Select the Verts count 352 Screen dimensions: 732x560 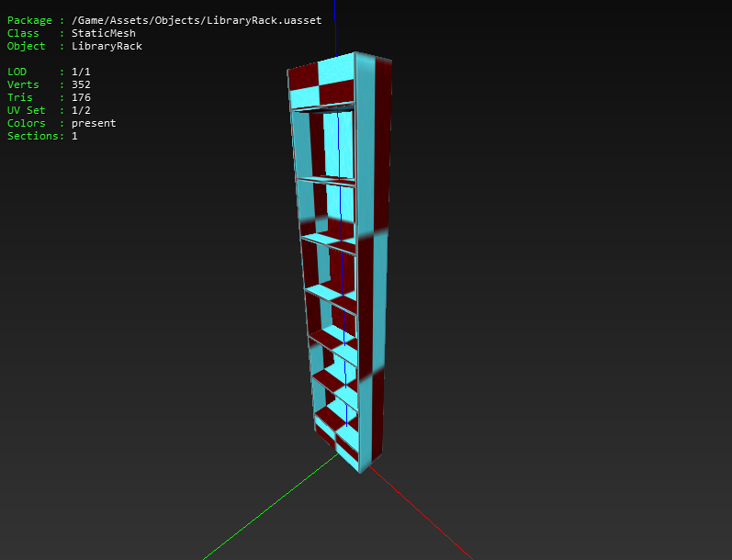tap(81, 84)
